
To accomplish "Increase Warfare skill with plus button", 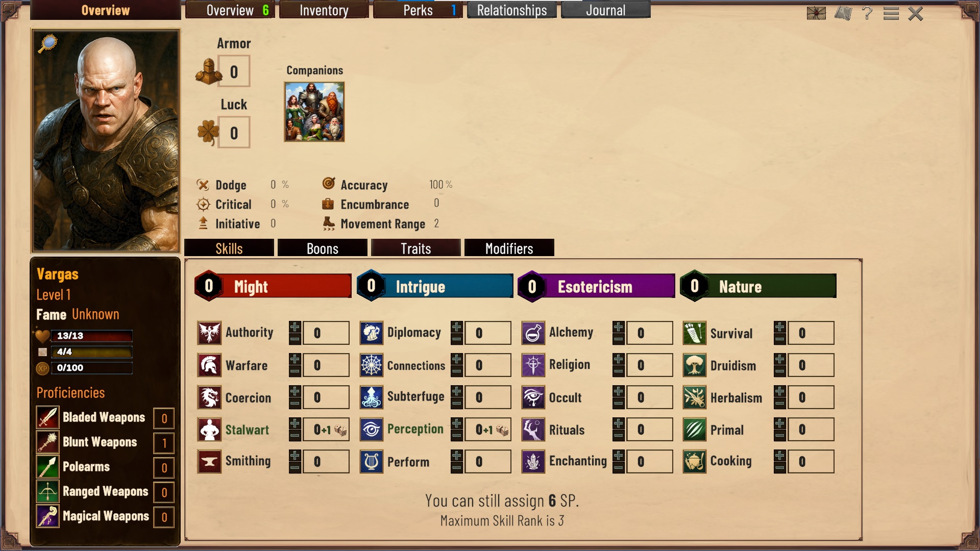I will (x=295, y=359).
